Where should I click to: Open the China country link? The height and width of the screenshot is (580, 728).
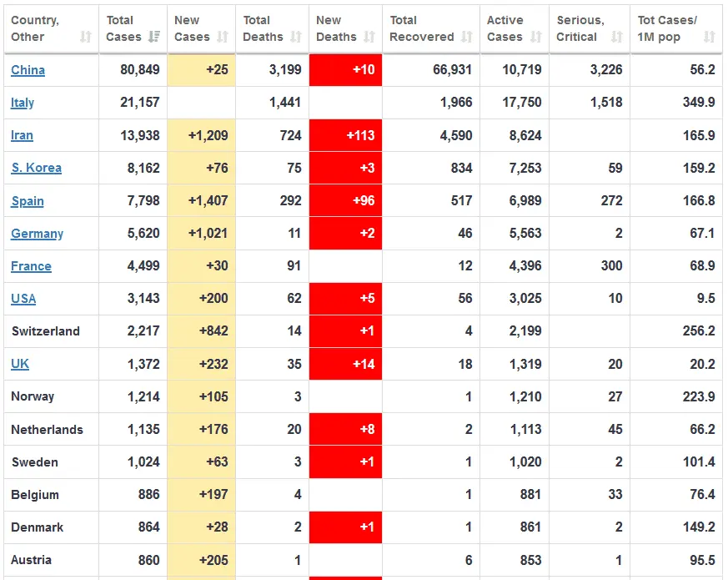point(28,70)
